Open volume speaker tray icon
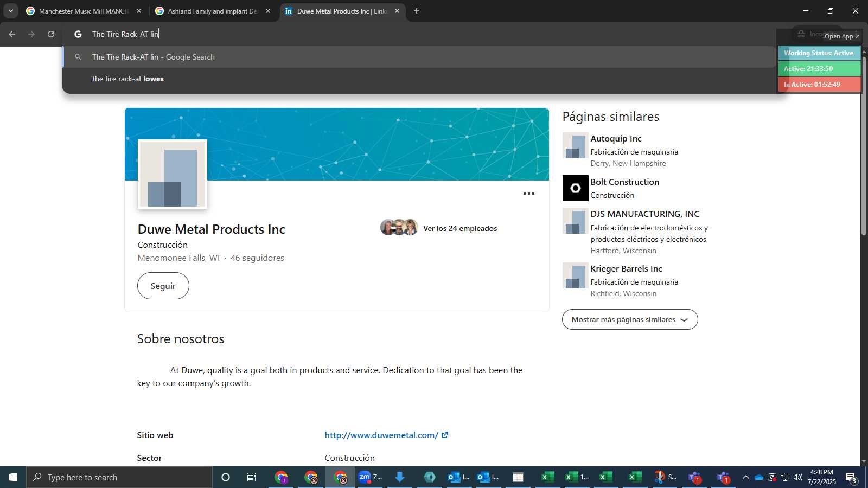This screenshot has height=488, width=868. click(x=798, y=477)
